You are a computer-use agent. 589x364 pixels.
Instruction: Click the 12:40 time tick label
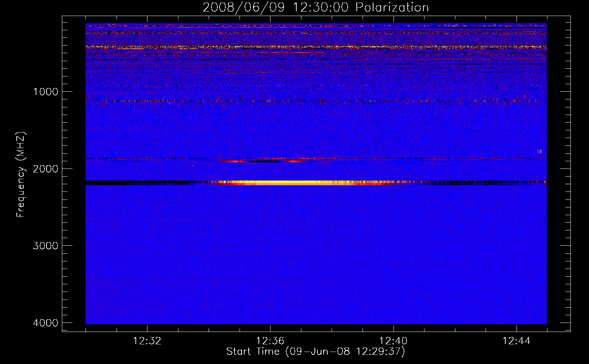pyautogui.click(x=394, y=341)
